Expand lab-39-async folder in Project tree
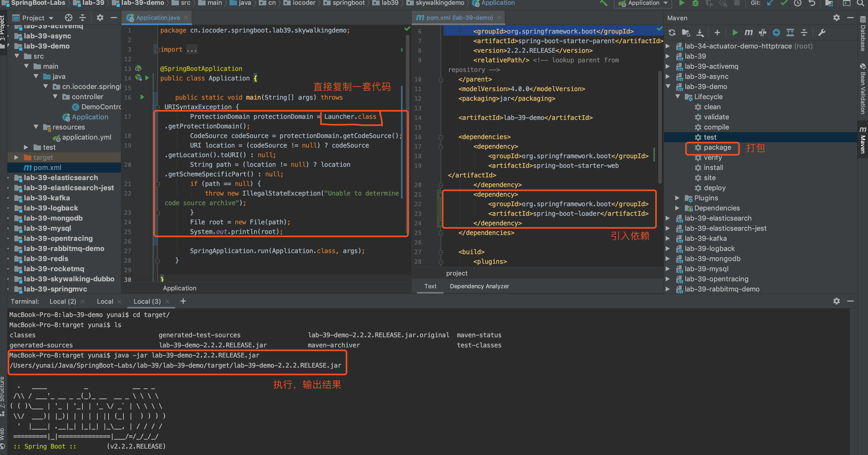 tap(9, 36)
